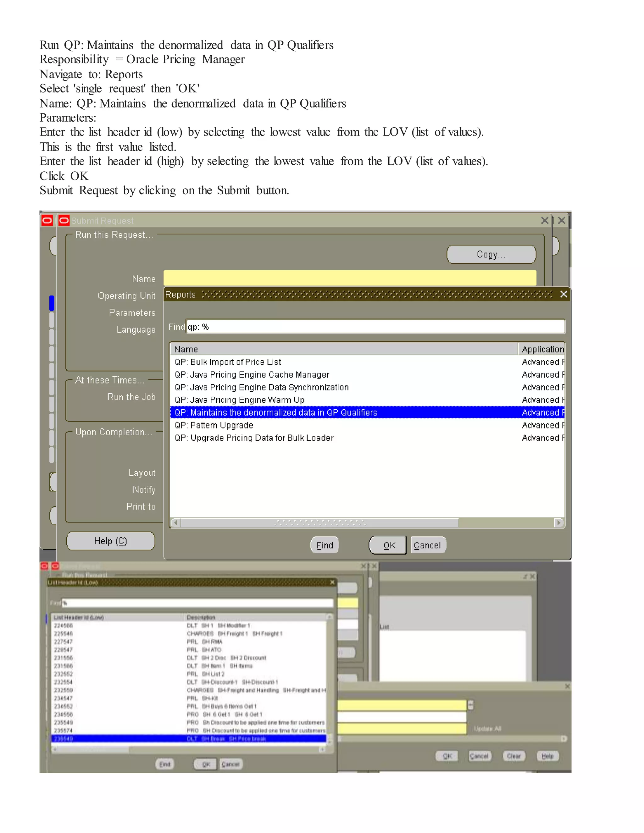Screen dimensions: 644x833
Task: Click the Copy... button
Action: pos(491,254)
